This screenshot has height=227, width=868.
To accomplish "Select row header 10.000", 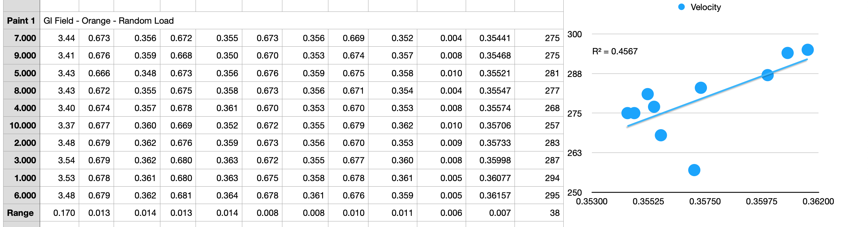I will [x=22, y=125].
